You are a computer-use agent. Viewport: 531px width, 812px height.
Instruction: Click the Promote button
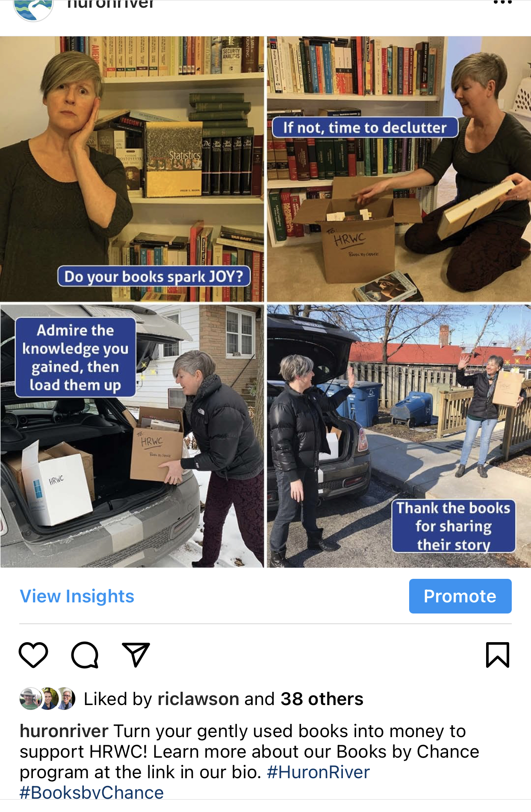[460, 596]
